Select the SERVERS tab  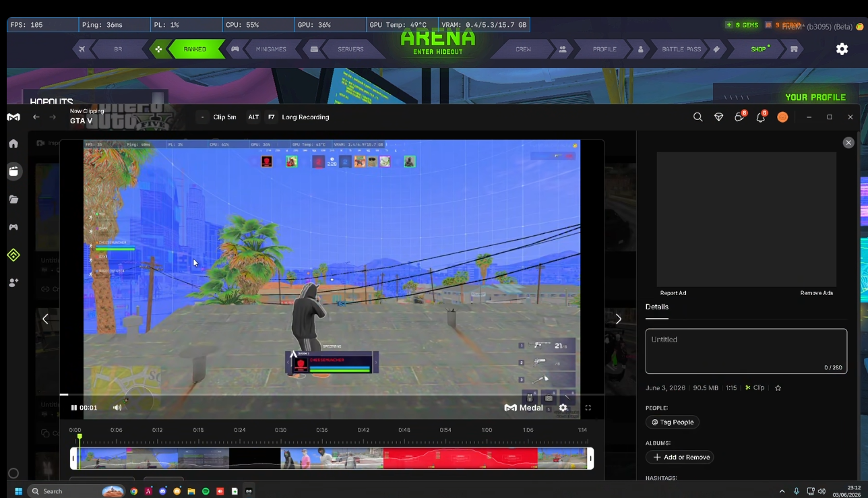(350, 49)
